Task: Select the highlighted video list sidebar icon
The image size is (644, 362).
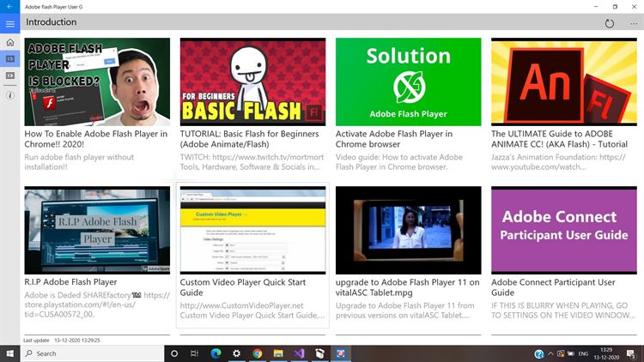Action: click(x=9, y=59)
